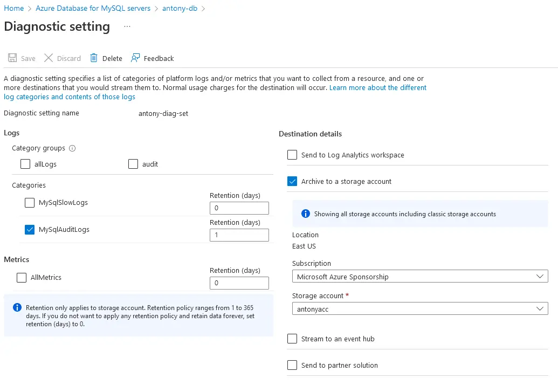Go to Home in the breadcrumb
Screen dimensions: 558x392
click(14, 9)
